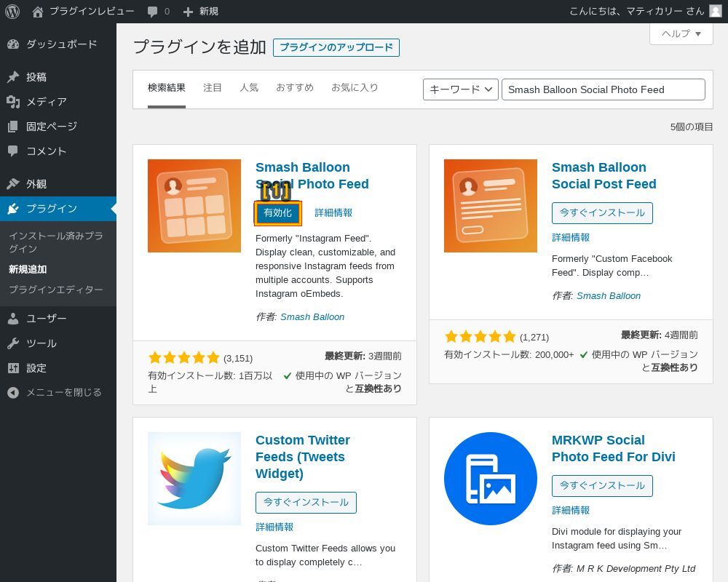The image size is (728, 582).
Task: Open the home icon for プラグインレビュー site
Action: coord(38,12)
